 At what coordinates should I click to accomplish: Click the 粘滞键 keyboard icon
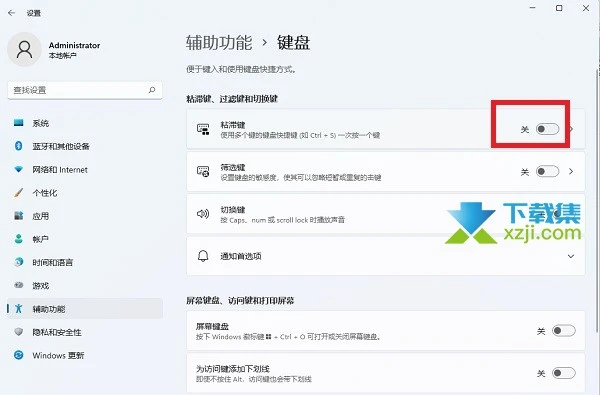pyautogui.click(x=203, y=129)
